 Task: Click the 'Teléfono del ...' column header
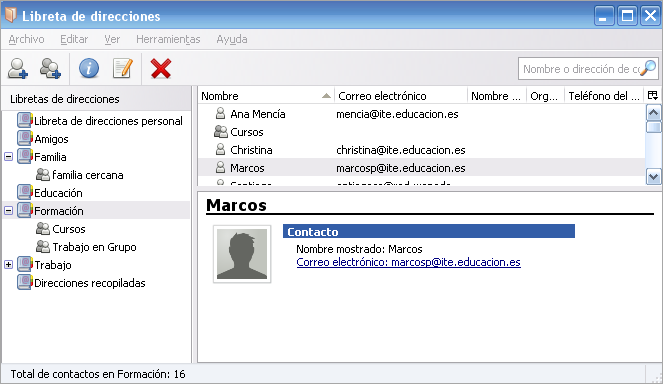pos(604,96)
